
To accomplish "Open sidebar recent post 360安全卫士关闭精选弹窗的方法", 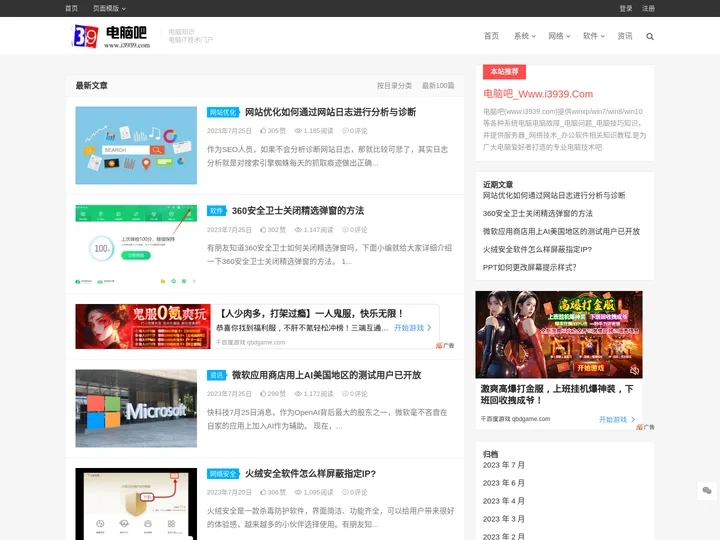I will (537, 214).
